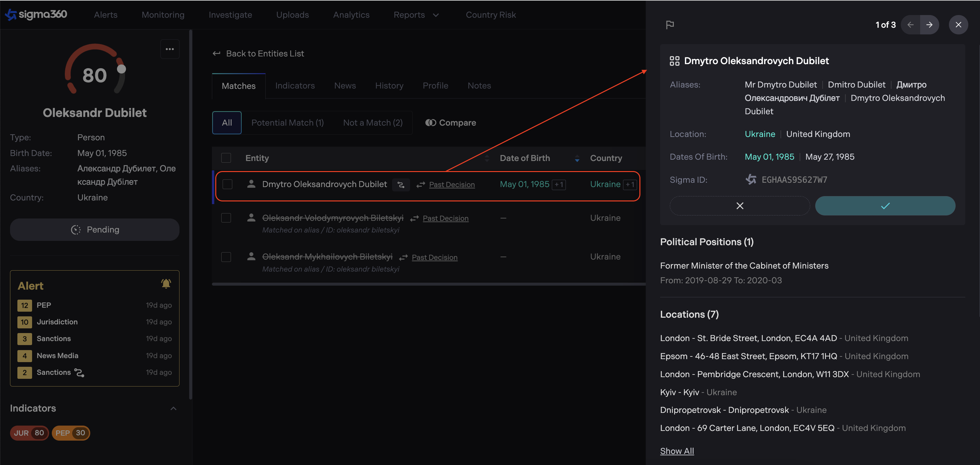
Task: Click the three-dots options menu button
Action: [x=170, y=49]
